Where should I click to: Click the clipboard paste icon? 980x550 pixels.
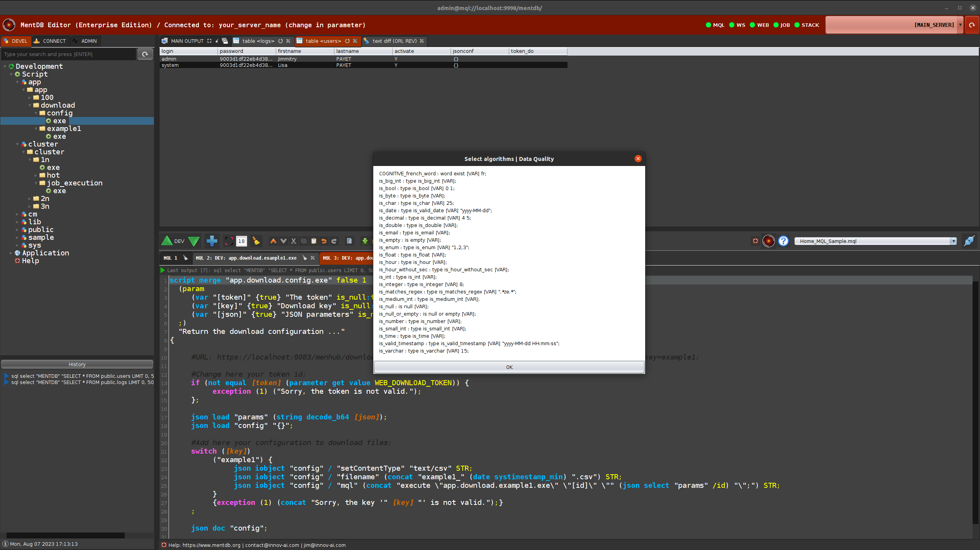tap(314, 241)
